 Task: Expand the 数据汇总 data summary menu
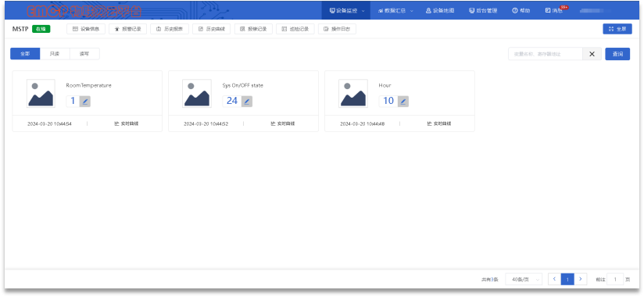coord(395,11)
